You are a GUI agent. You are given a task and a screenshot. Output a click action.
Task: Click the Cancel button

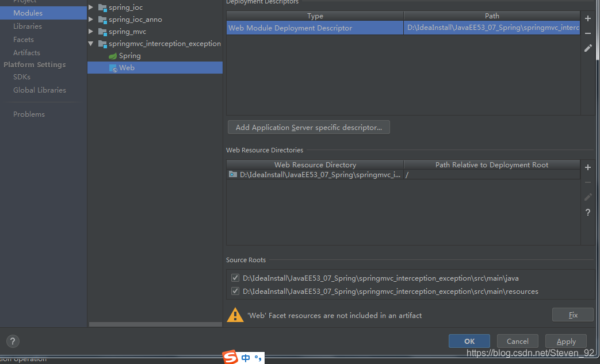[x=517, y=341]
